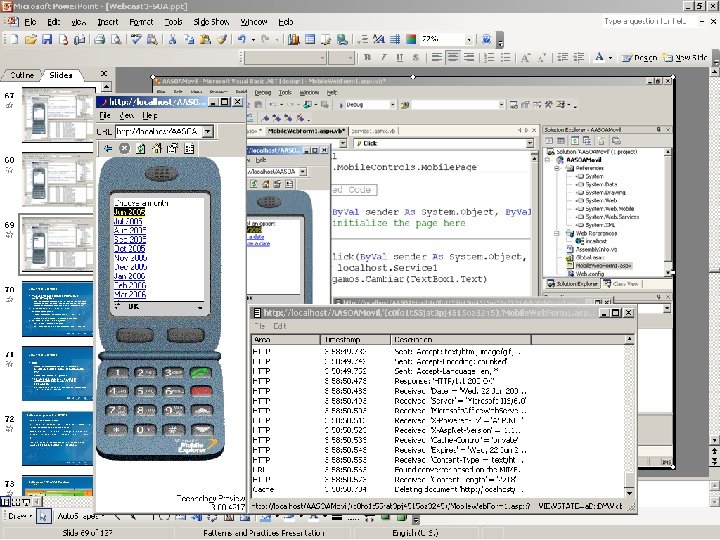
Task: Switch to the Outline tab
Action: tap(22, 75)
